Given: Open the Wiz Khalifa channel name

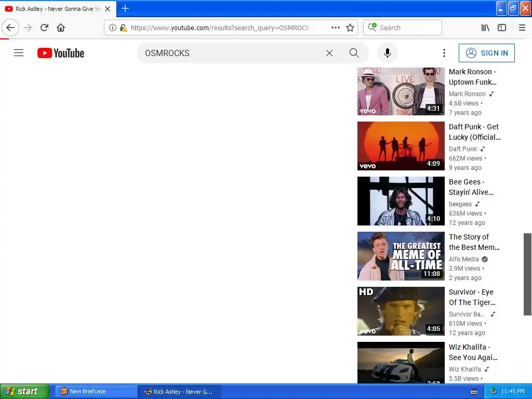Looking at the screenshot, I should 465,369.
